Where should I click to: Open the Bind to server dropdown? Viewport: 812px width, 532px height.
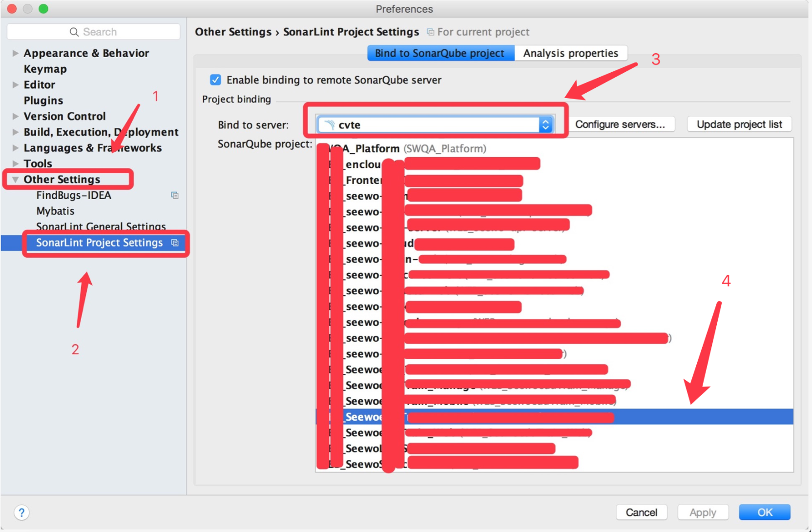click(436, 124)
